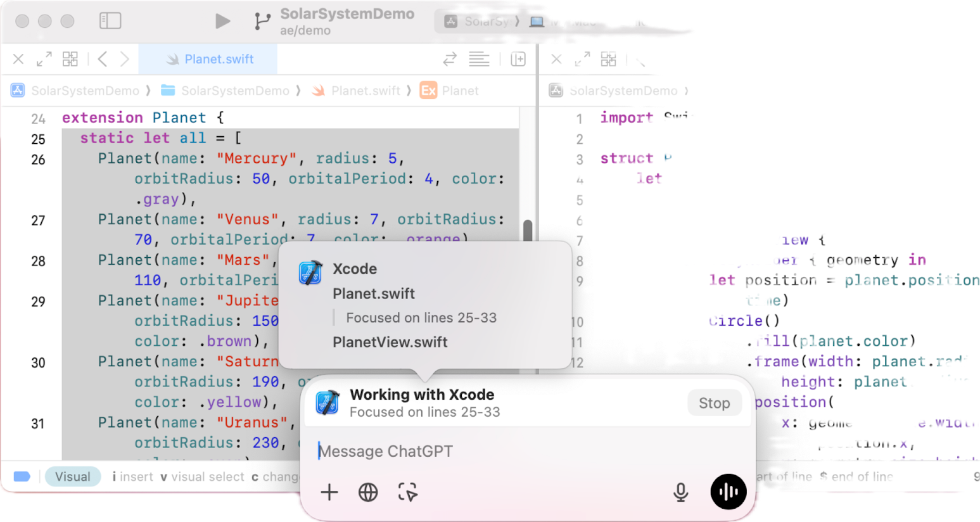The image size is (980, 522).
Task: Focus the Message ChatGPT input field
Action: click(526, 451)
